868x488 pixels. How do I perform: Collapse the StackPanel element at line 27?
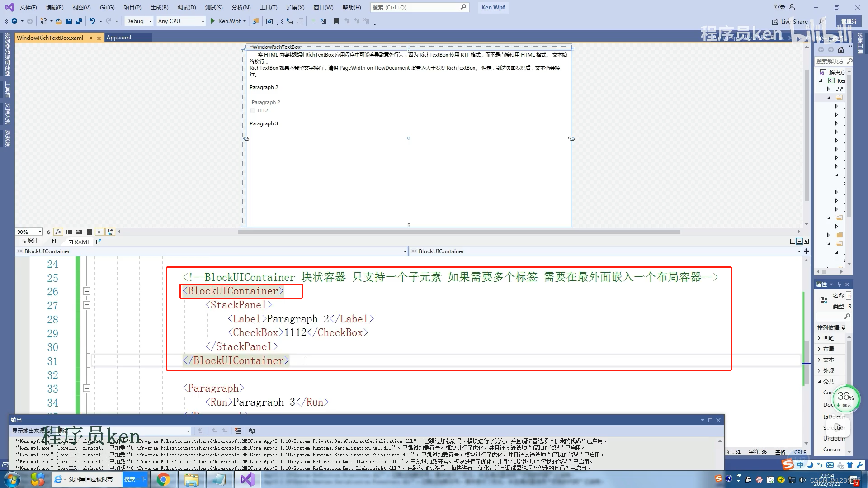pyautogui.click(x=86, y=305)
